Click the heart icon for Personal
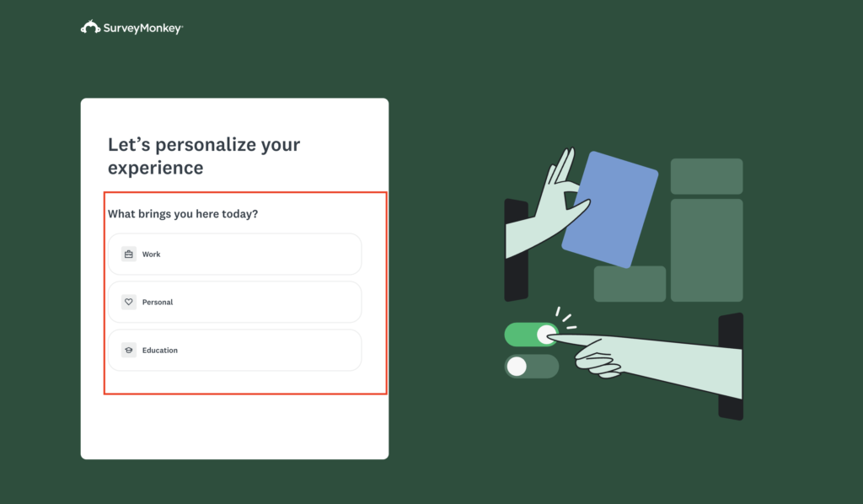Viewport: 863px width, 504px height. 129,302
